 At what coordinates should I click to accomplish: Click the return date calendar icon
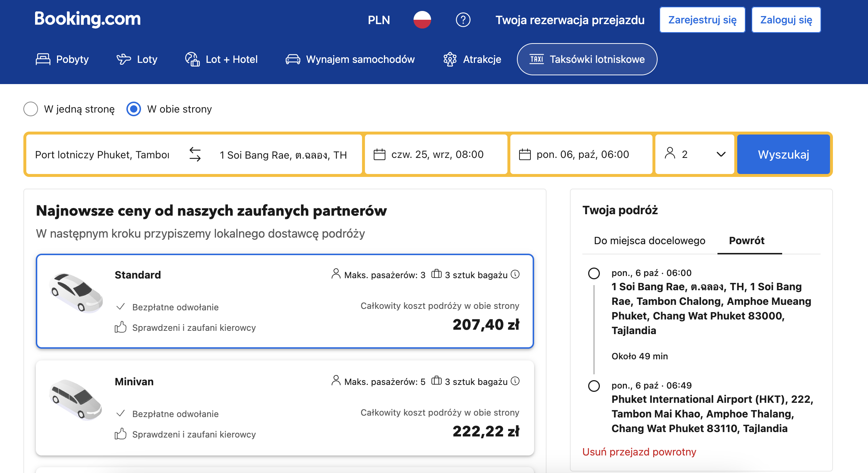click(x=525, y=155)
